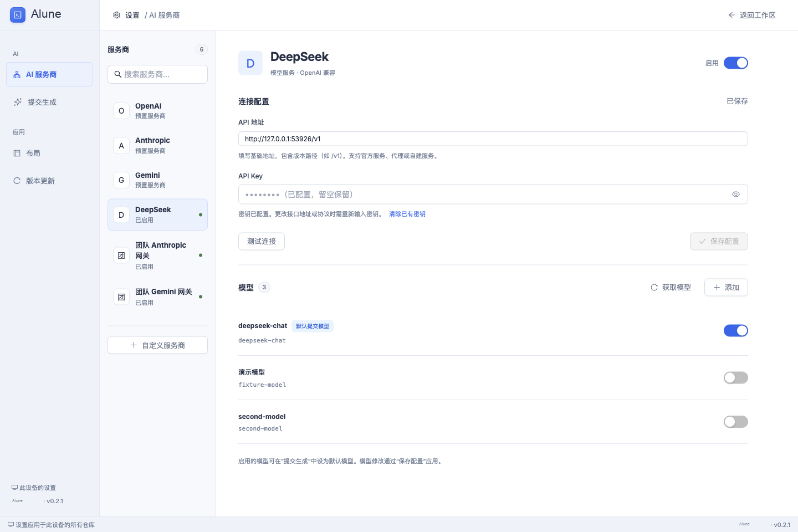
Task: Click 返回工作区 to return to workspace
Action: click(752, 15)
